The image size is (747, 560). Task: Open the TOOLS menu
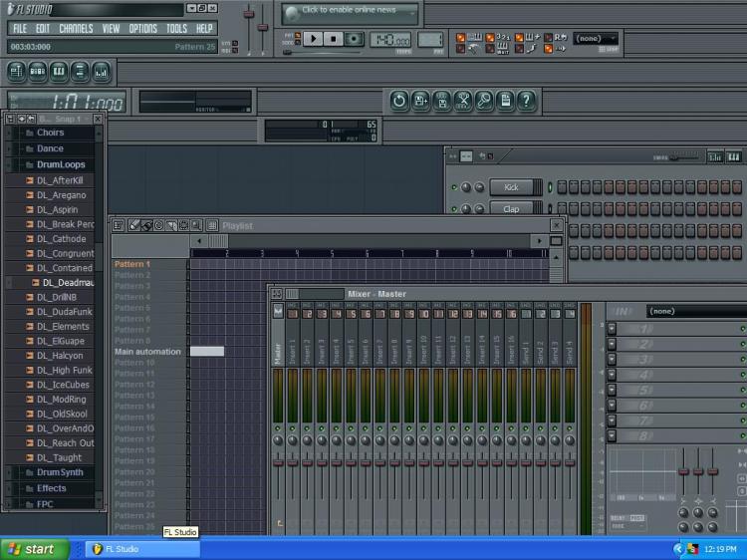pyautogui.click(x=176, y=29)
